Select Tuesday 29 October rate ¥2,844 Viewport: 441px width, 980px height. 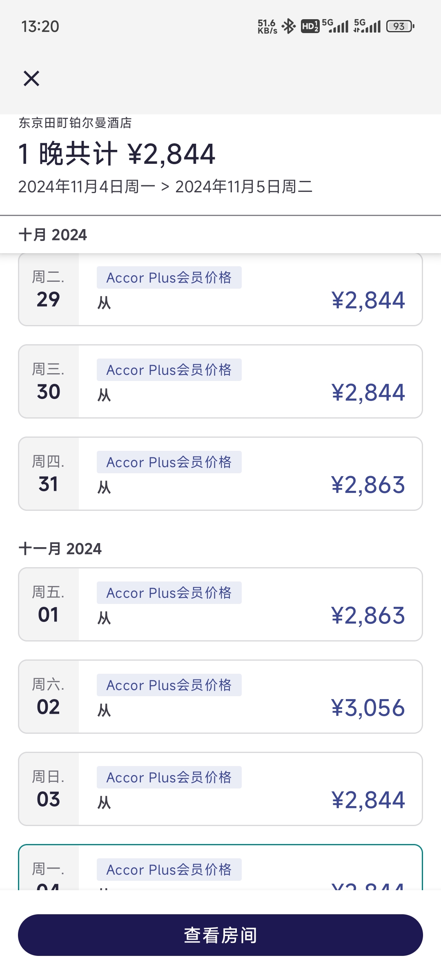tap(220, 290)
